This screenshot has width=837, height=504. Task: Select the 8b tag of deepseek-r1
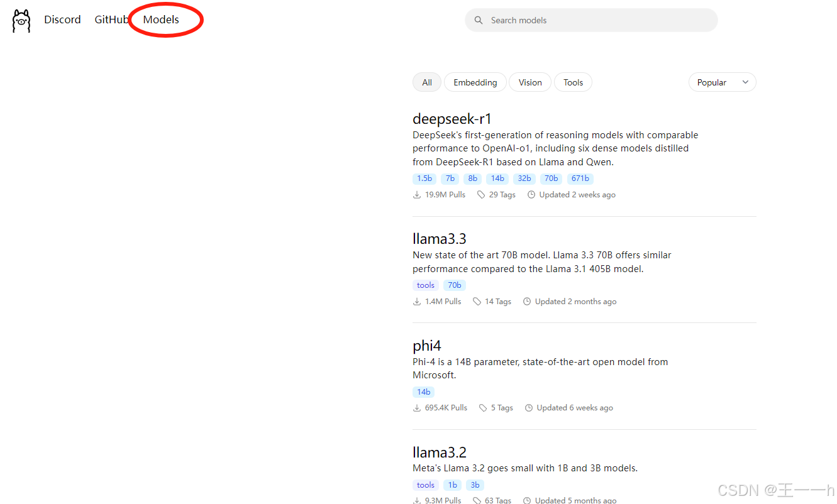[472, 178]
